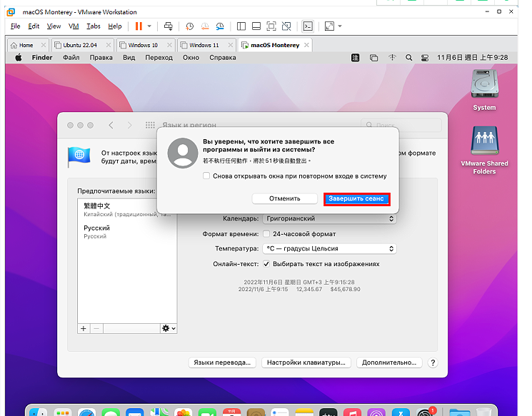Toggle the 24-часовой формат checkbox
Viewport: 532px width, 416px height.
266,234
